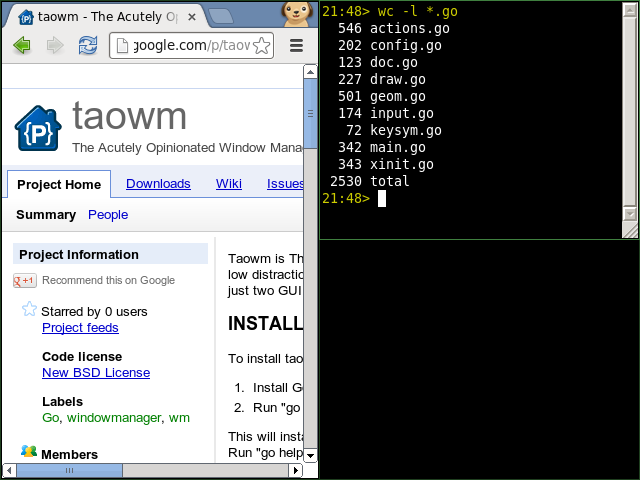The width and height of the screenshot is (640, 480).
Task: Open the Wiki tab
Action: coord(229,184)
